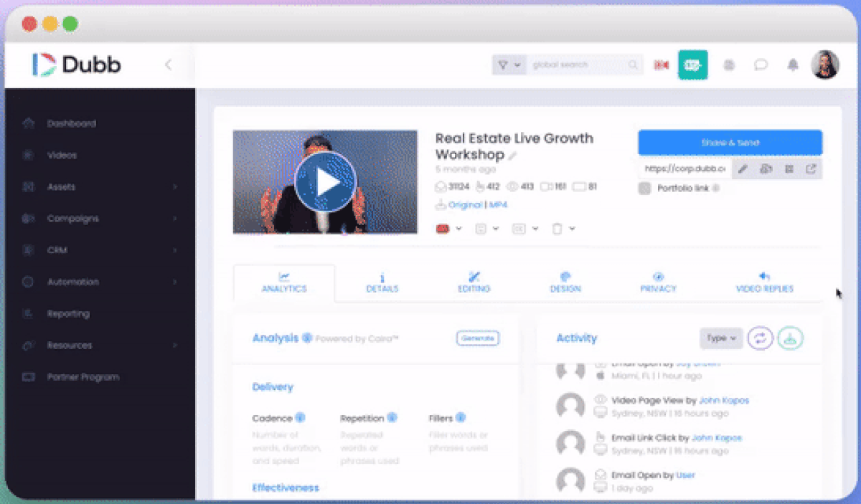
Task: Click the copy icon next to share URL
Action: pos(766,169)
